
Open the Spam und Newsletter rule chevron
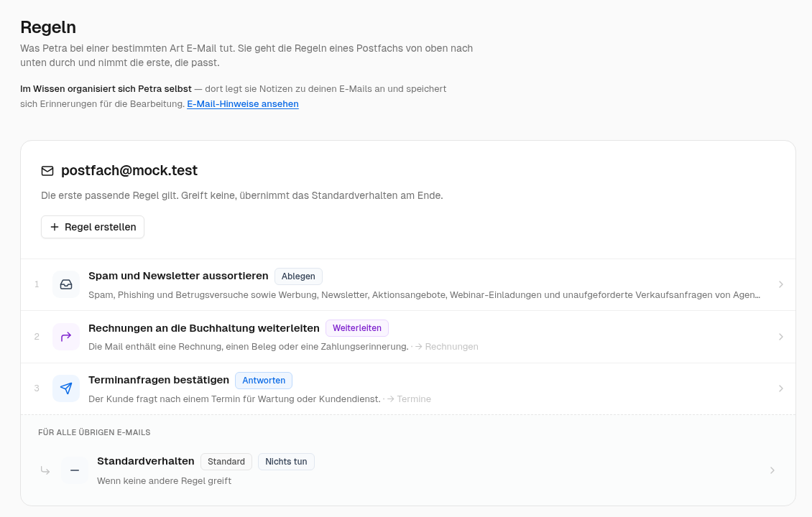click(x=781, y=284)
